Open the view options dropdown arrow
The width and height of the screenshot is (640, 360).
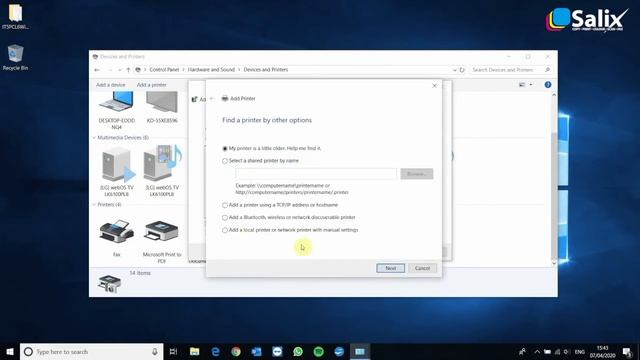click(531, 85)
